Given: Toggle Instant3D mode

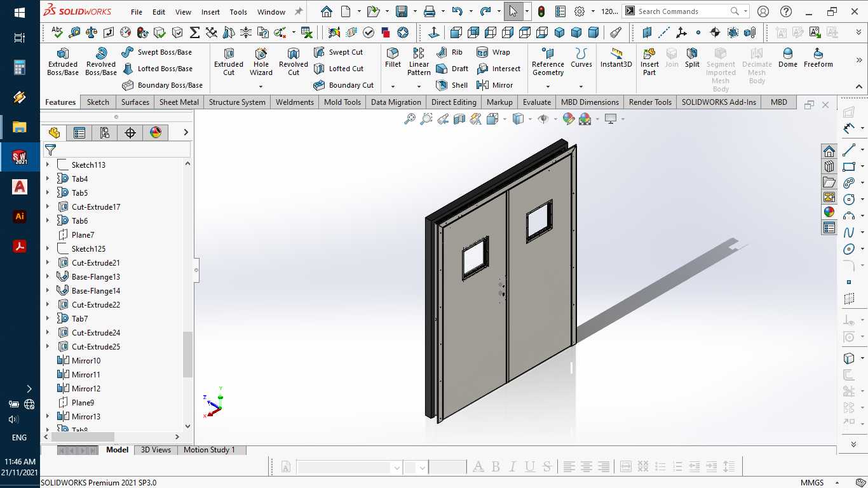Looking at the screenshot, I should (x=616, y=58).
